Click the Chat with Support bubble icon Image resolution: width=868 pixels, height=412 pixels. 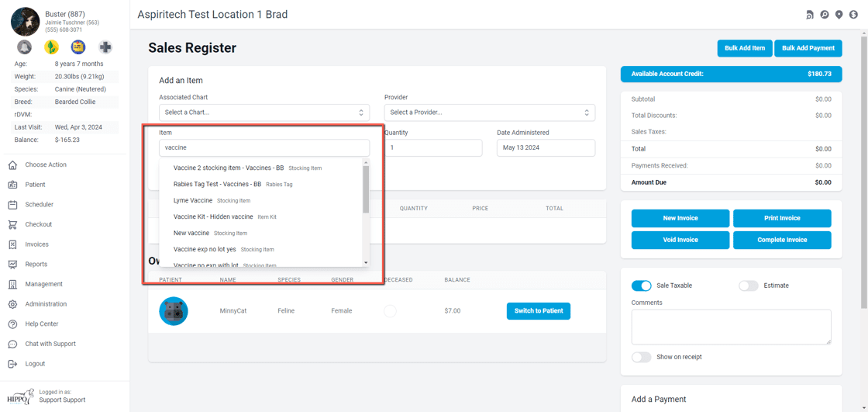click(x=12, y=344)
